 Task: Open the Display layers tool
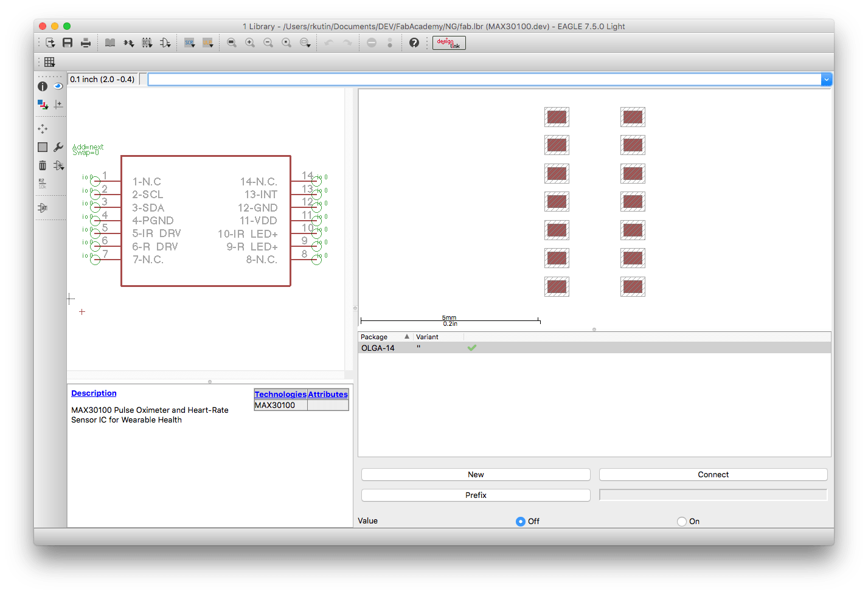(x=43, y=105)
